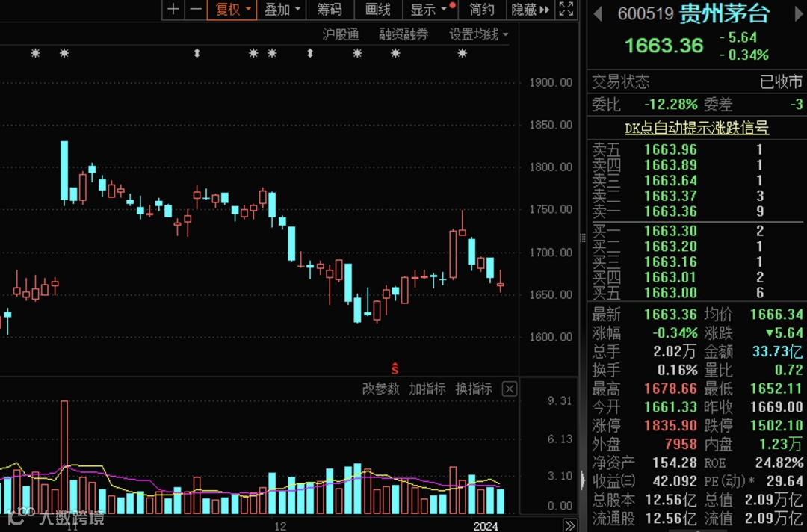807x532 pixels.
Task: Click the 最低 value 1652.11
Action: (x=776, y=389)
